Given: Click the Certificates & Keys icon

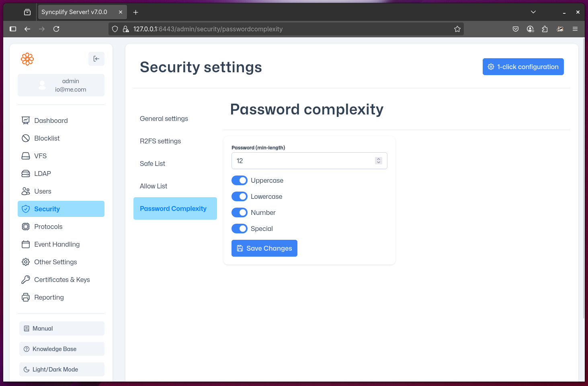Looking at the screenshot, I should (x=26, y=279).
